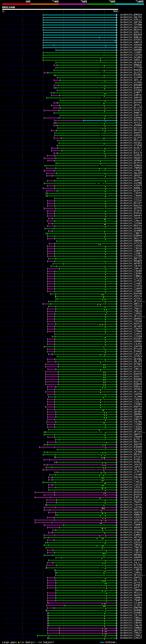This screenshot has width=146, height=644.
Task: Select the UniRef100_Q2R1J1 label
Action: tap(131, 32)
